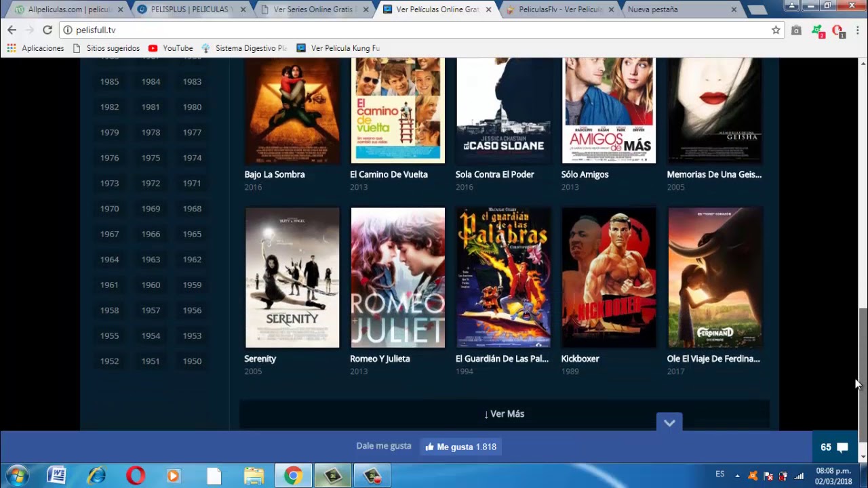View site information icon in address bar
The image size is (868, 488).
pos(67,30)
